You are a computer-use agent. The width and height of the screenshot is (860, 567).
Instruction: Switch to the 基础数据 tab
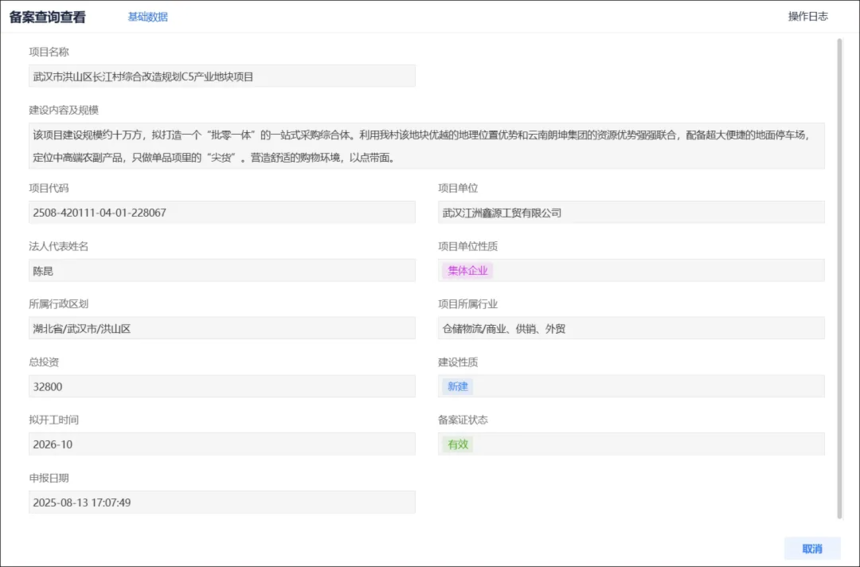tap(148, 17)
